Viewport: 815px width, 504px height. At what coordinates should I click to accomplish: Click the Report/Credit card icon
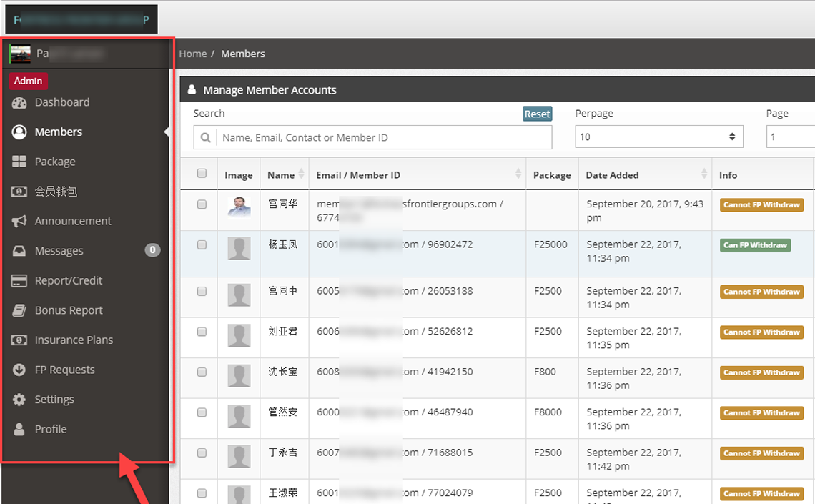pyautogui.click(x=19, y=280)
